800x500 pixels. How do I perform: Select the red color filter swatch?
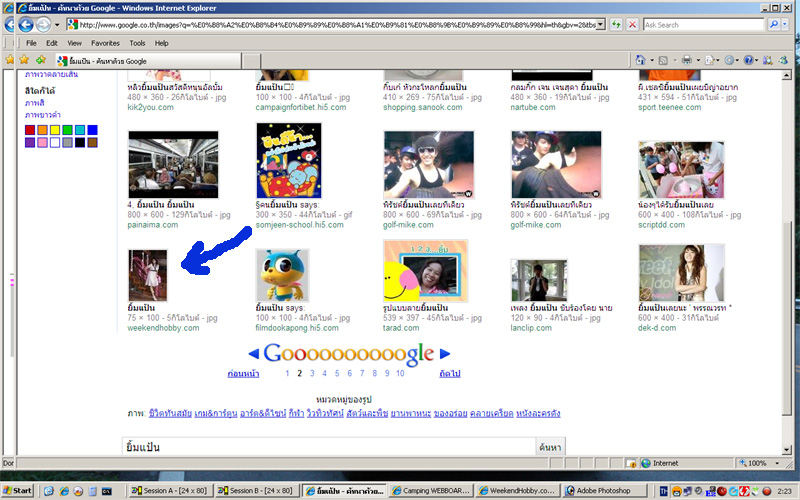(30, 130)
